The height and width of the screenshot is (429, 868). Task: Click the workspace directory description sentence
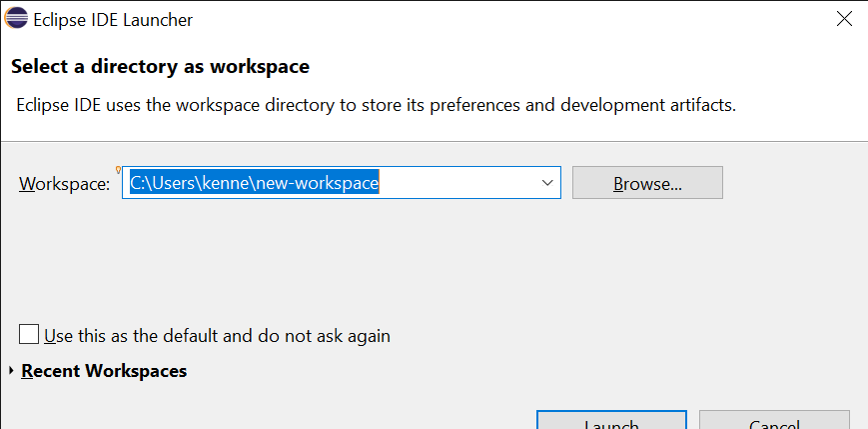377,105
